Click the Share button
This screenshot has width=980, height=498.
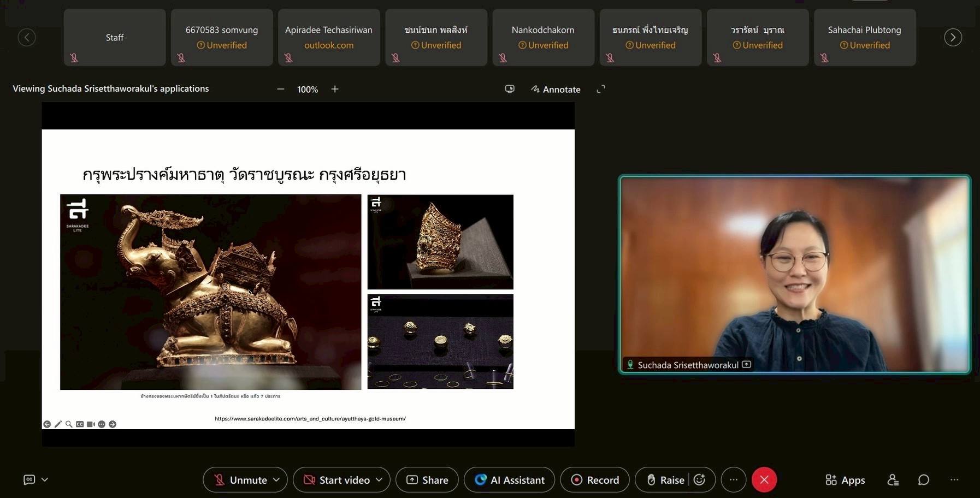(x=427, y=479)
